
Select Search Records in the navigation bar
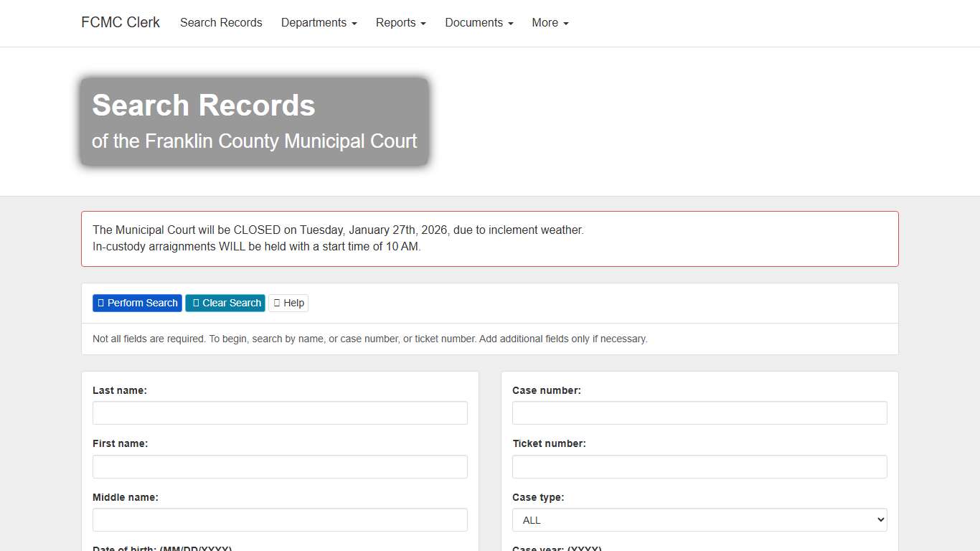[x=221, y=22]
